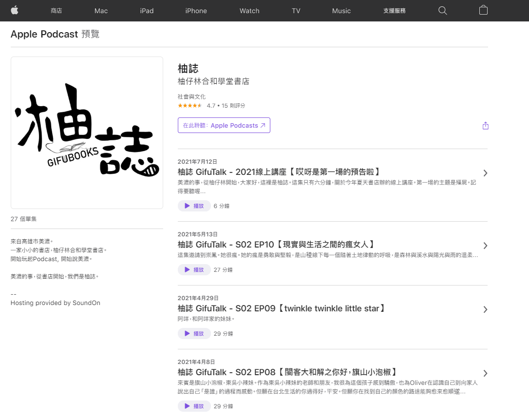Expand the S02 EP08 episode chevron
Viewport: 529px width, 420px height.
[485, 373]
